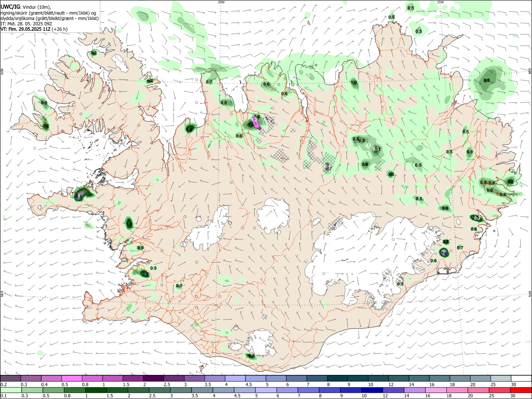Image resolution: width=532 pixels, height=399 pixels.
Task: Click the gray-green 2.5 rain-scale swatch
Action: 160,390
